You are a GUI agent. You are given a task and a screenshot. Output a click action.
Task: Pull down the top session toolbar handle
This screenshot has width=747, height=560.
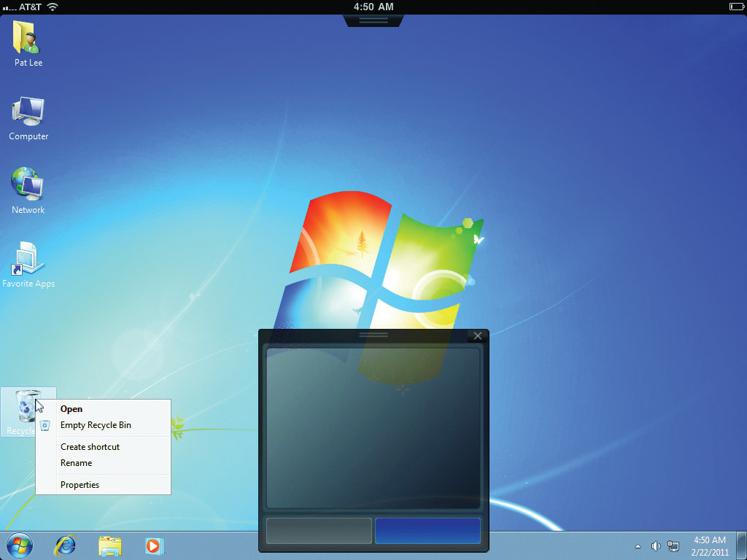373,20
